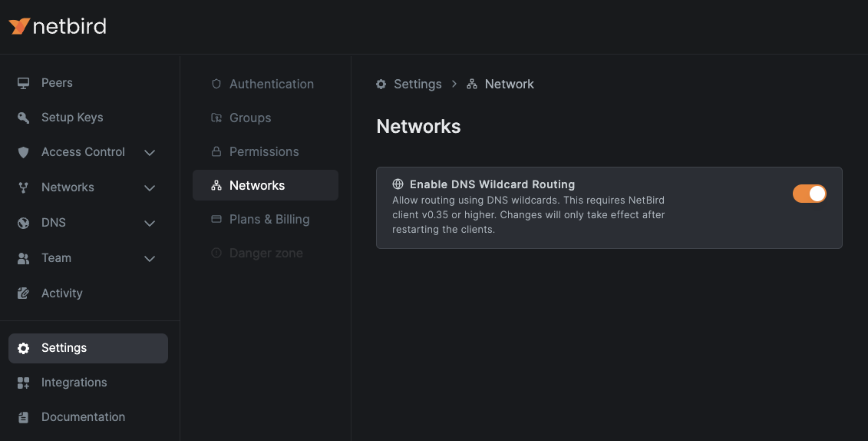Click the Groups folder icon

click(x=216, y=118)
